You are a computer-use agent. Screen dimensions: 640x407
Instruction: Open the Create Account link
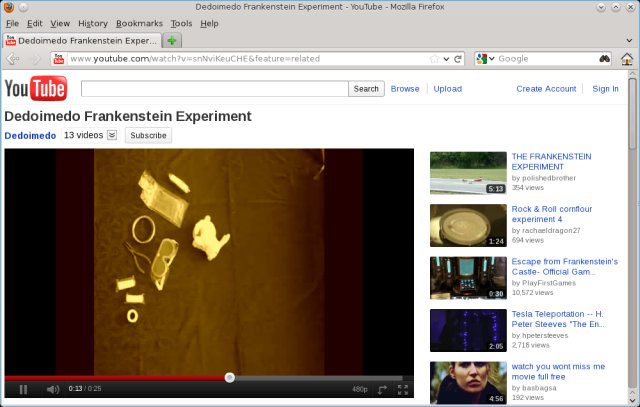point(546,89)
